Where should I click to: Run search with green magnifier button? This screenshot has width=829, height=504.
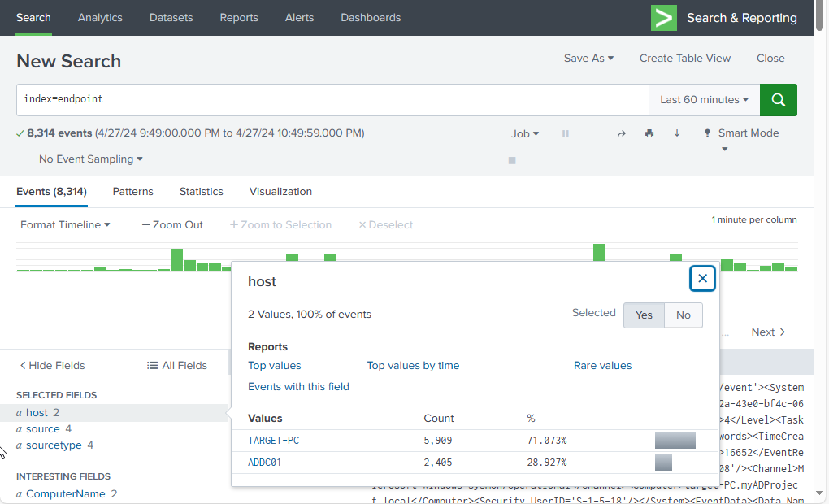pyautogui.click(x=779, y=100)
